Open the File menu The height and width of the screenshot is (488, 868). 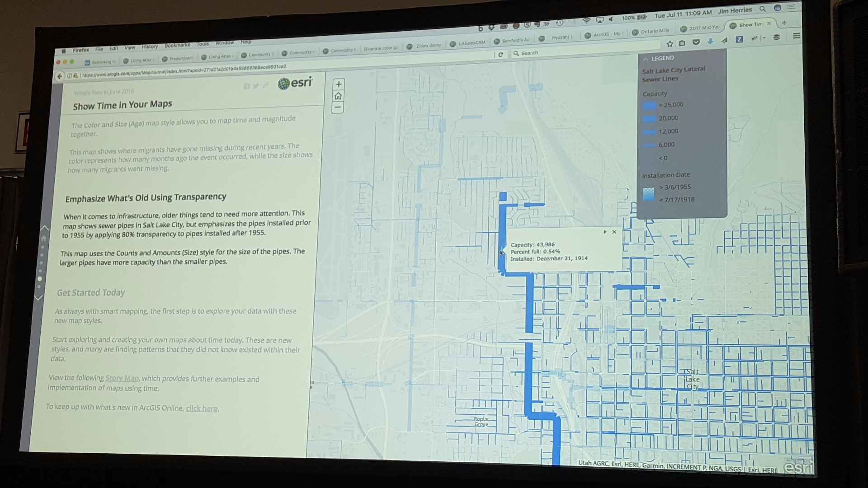99,49
